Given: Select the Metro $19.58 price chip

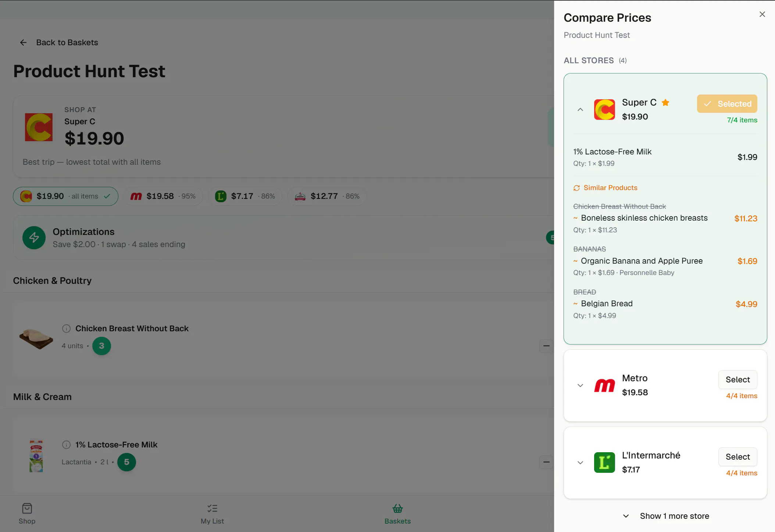Looking at the screenshot, I should [x=163, y=196].
